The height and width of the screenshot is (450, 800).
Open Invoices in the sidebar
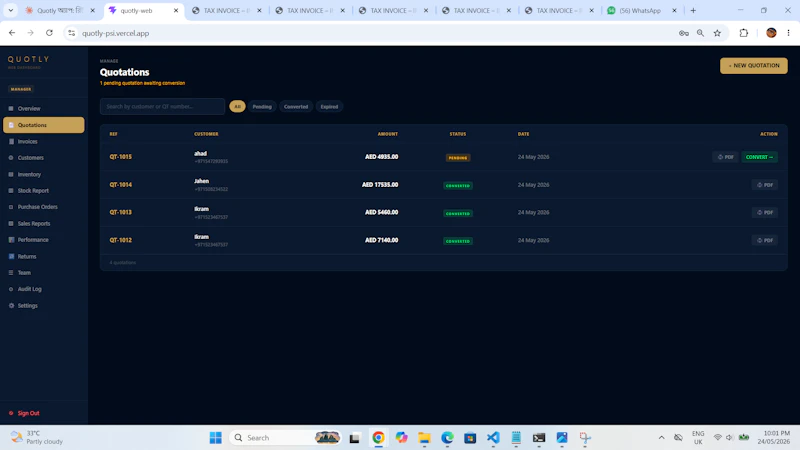tap(28, 141)
